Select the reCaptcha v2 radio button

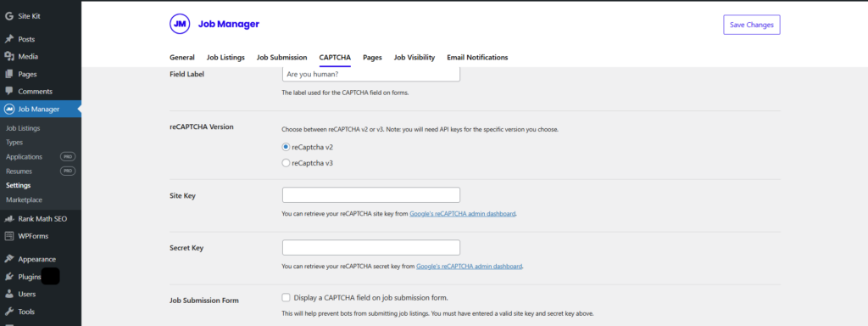(x=286, y=148)
